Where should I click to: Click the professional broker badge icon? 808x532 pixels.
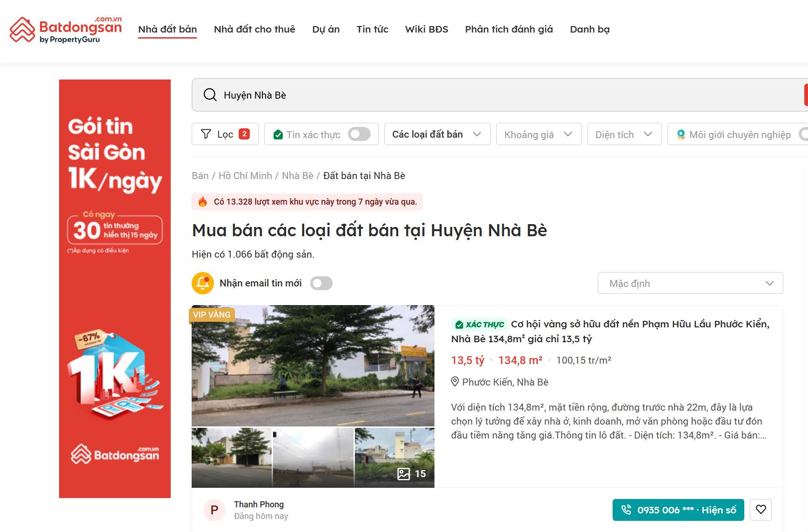(681, 134)
